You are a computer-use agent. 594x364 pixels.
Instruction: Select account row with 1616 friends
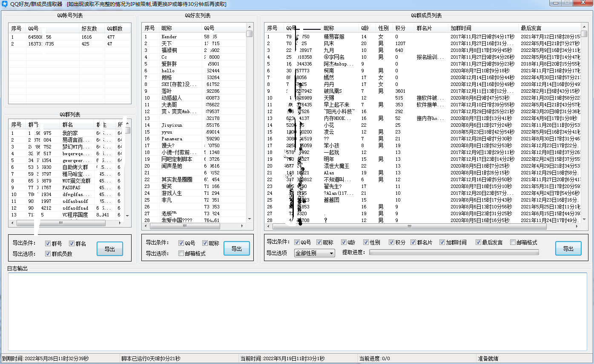[69, 37]
